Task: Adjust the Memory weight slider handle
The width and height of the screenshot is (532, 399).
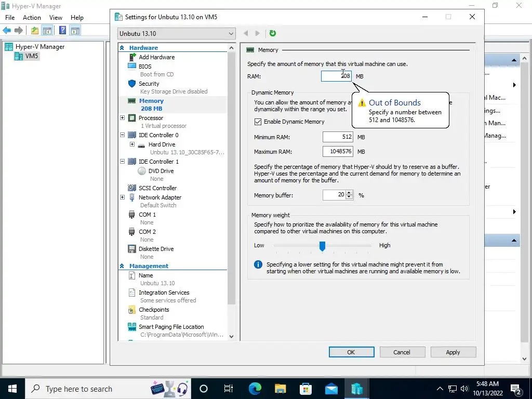Action: point(322,246)
